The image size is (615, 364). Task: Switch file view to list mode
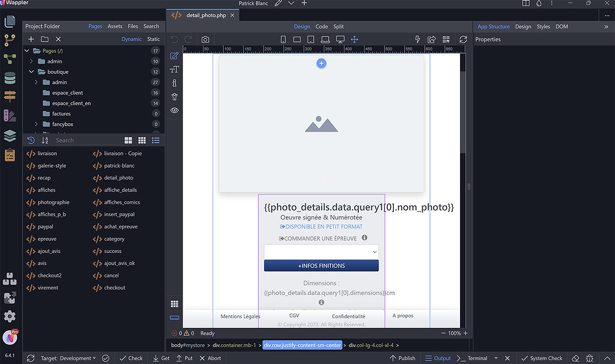point(156,141)
